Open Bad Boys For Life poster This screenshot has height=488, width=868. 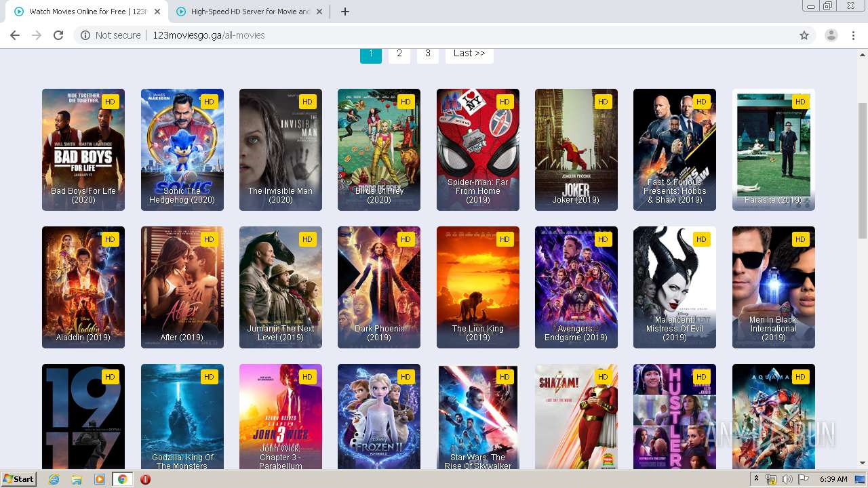[x=83, y=150]
